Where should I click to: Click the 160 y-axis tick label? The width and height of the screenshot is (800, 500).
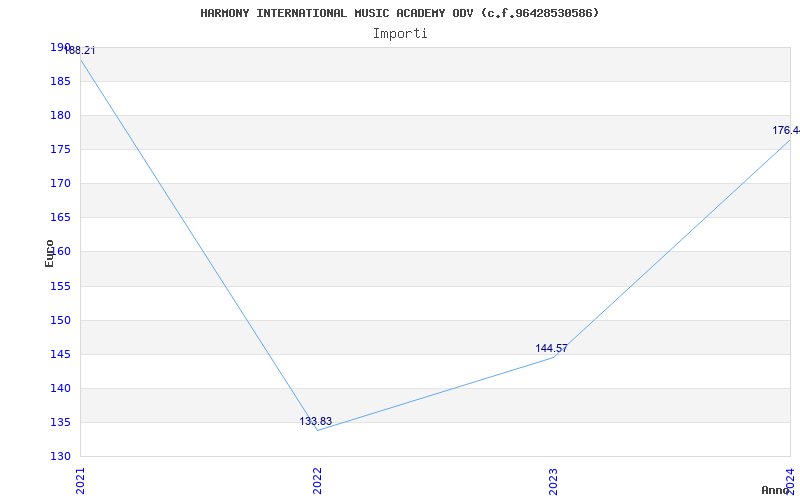[x=60, y=252]
